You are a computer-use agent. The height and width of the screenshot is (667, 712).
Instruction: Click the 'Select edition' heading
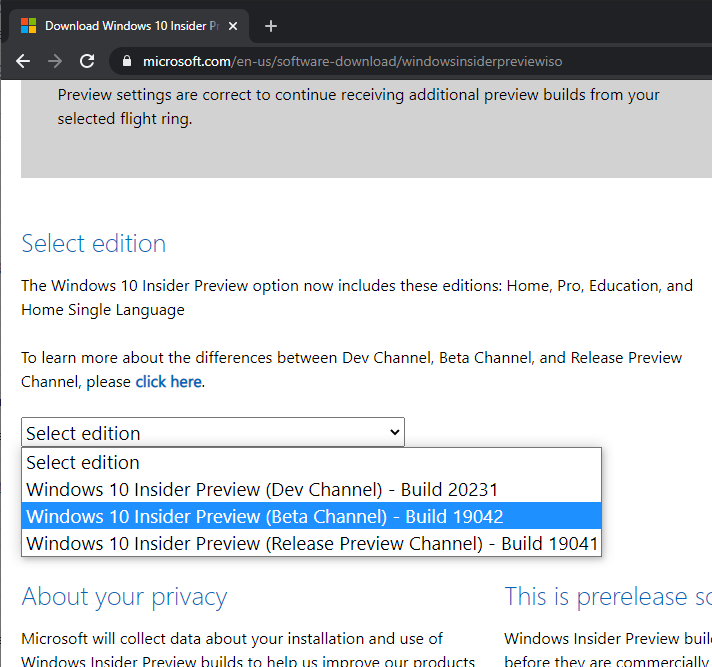click(94, 244)
